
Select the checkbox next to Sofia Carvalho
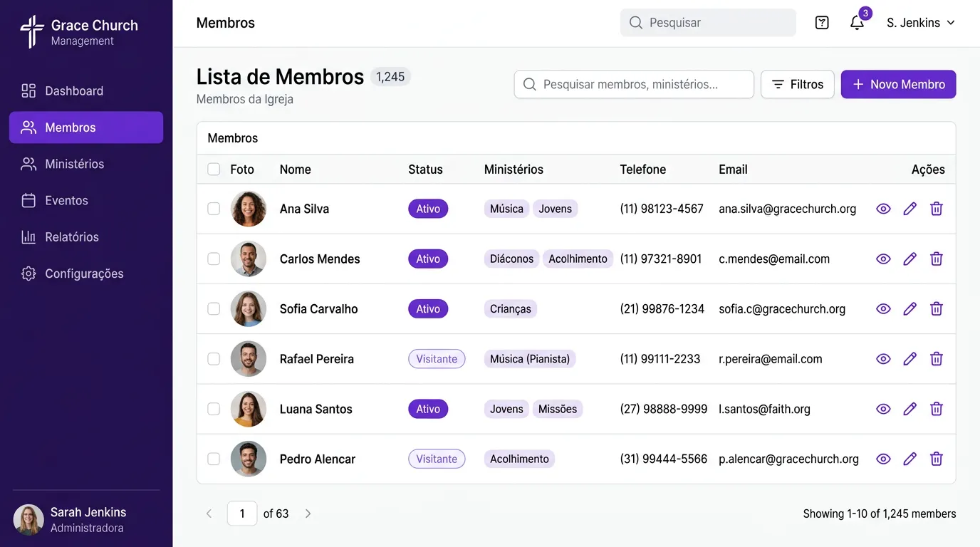(x=214, y=308)
